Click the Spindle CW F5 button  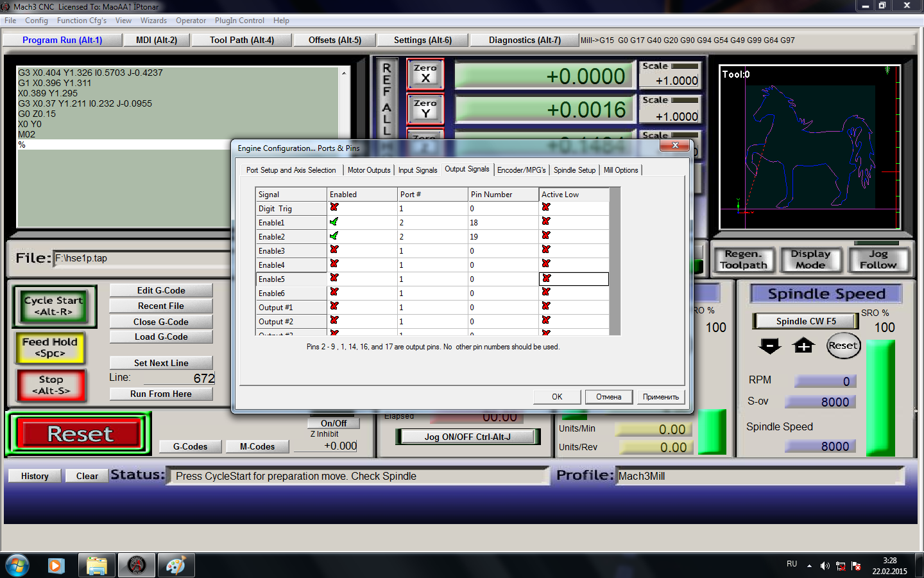(806, 321)
